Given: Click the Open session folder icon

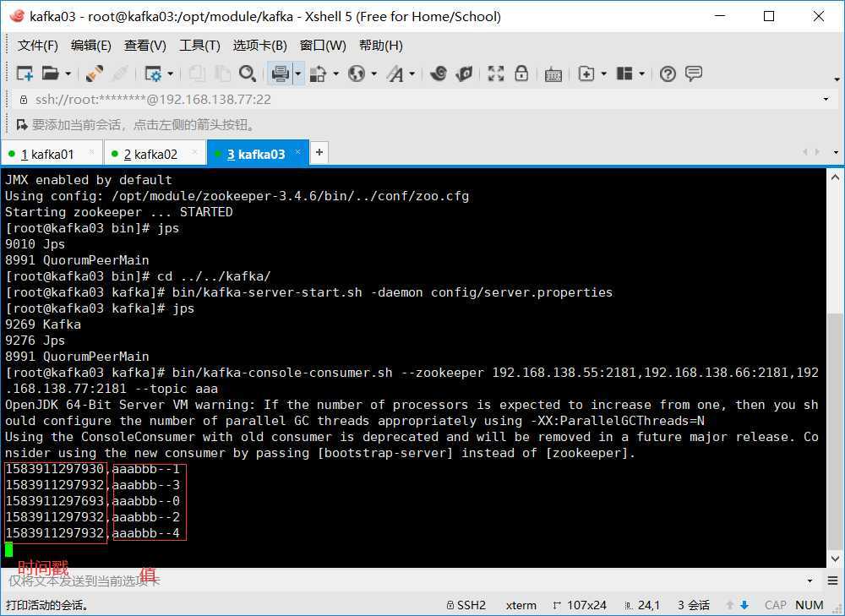Looking at the screenshot, I should point(50,74).
